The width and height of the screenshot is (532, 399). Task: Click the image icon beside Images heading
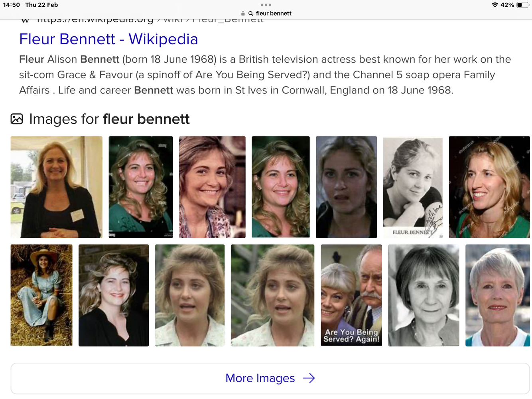click(x=17, y=119)
